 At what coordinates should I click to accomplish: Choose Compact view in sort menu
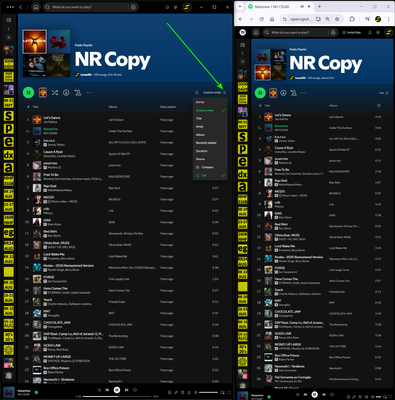point(210,167)
